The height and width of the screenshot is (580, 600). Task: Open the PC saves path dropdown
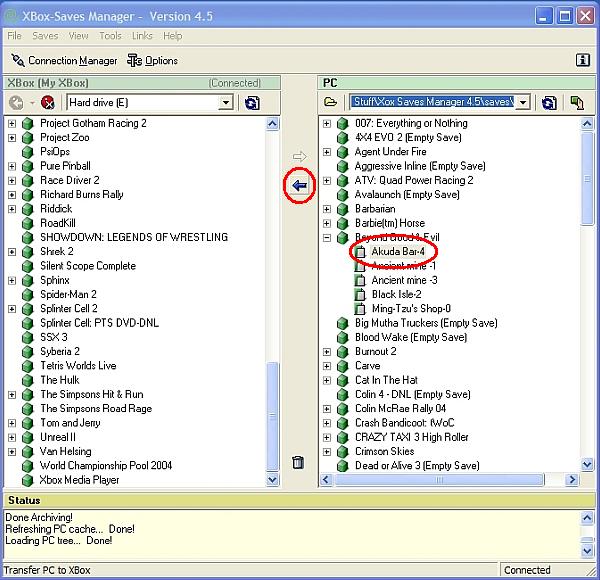click(523, 102)
